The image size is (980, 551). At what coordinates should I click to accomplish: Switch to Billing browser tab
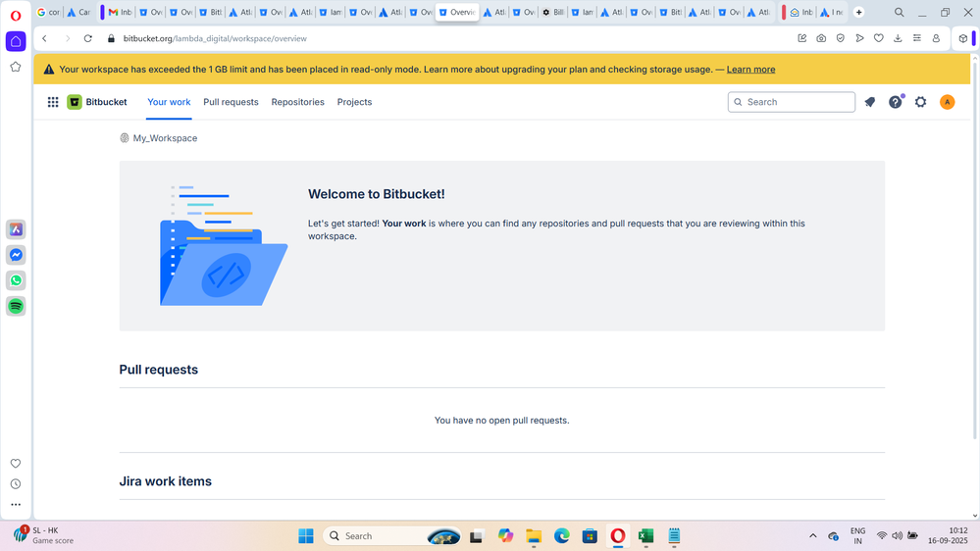[x=553, y=13]
